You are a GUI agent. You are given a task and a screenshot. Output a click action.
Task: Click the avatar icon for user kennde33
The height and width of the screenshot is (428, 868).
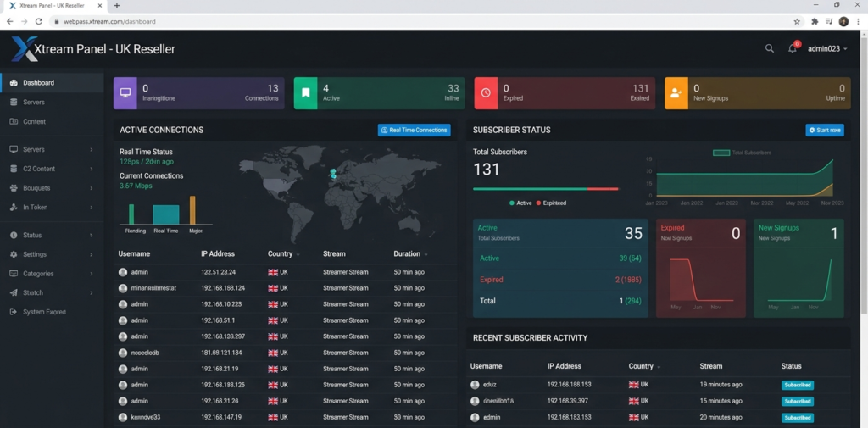[123, 417]
